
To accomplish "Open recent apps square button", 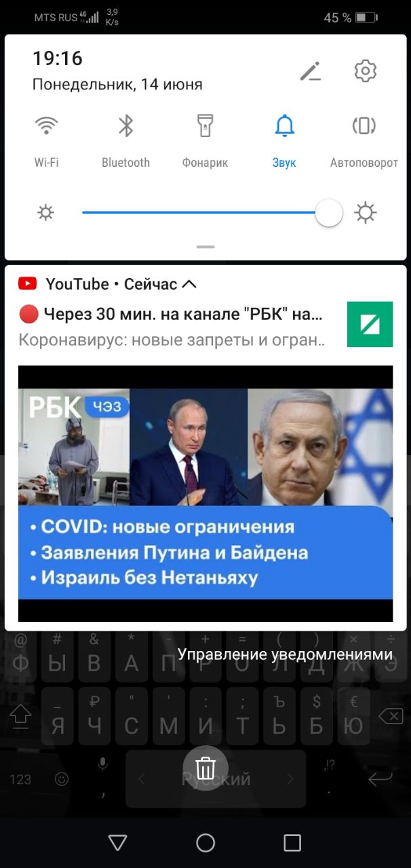I will click(292, 842).
